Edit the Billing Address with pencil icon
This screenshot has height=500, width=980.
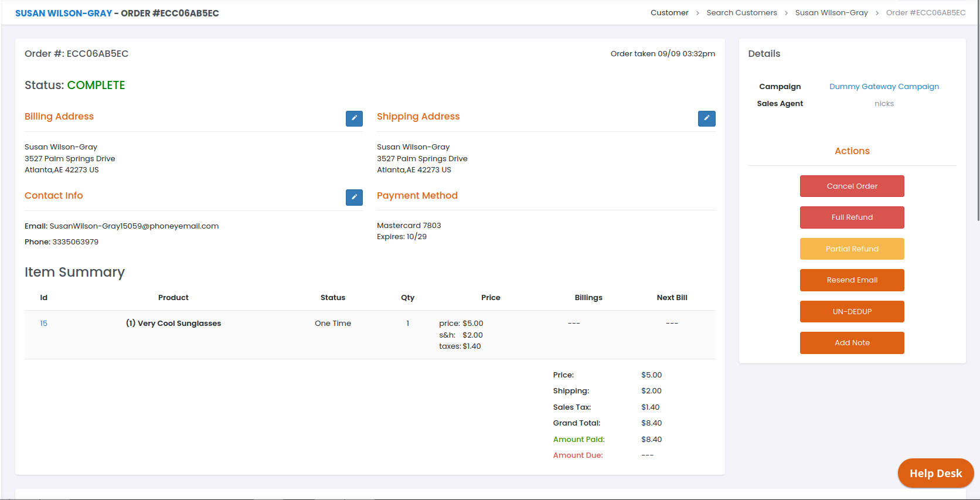coord(354,118)
